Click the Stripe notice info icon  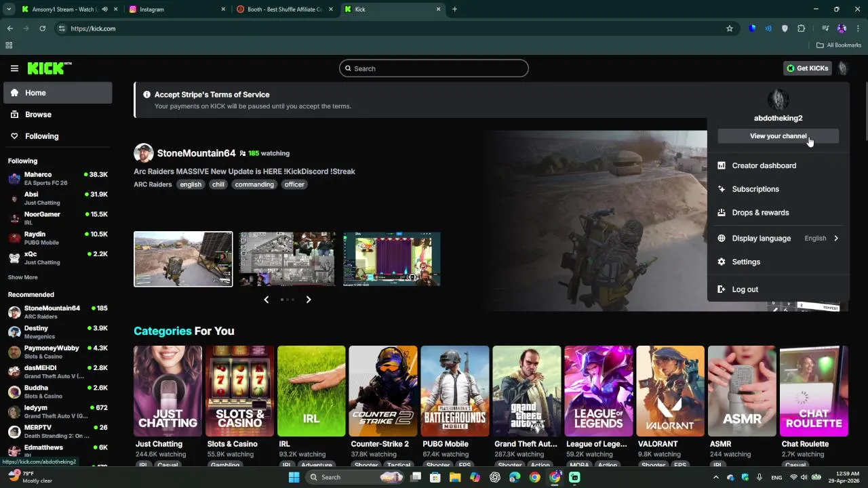coord(146,95)
